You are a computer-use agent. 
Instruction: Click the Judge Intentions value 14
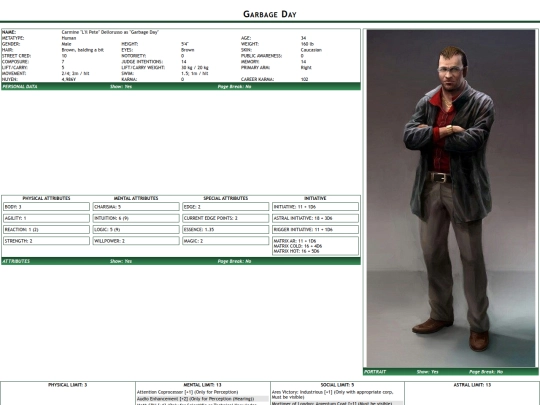coord(184,61)
